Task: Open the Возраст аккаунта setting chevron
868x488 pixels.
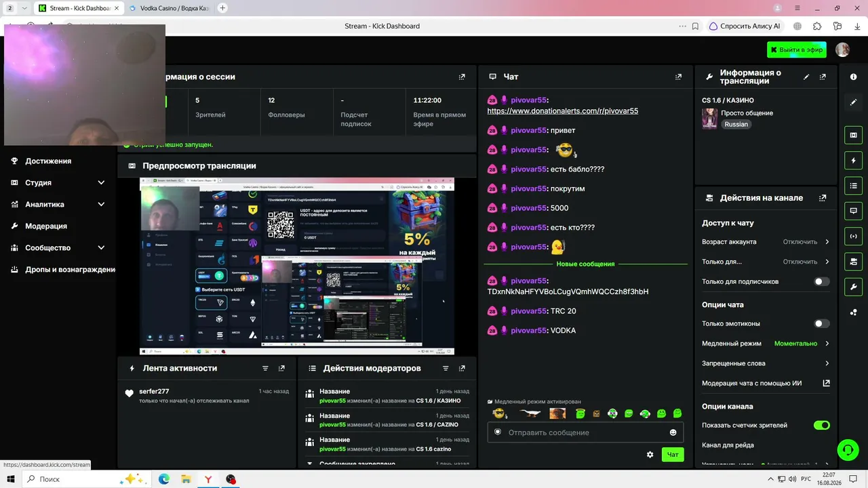Action: 827,242
